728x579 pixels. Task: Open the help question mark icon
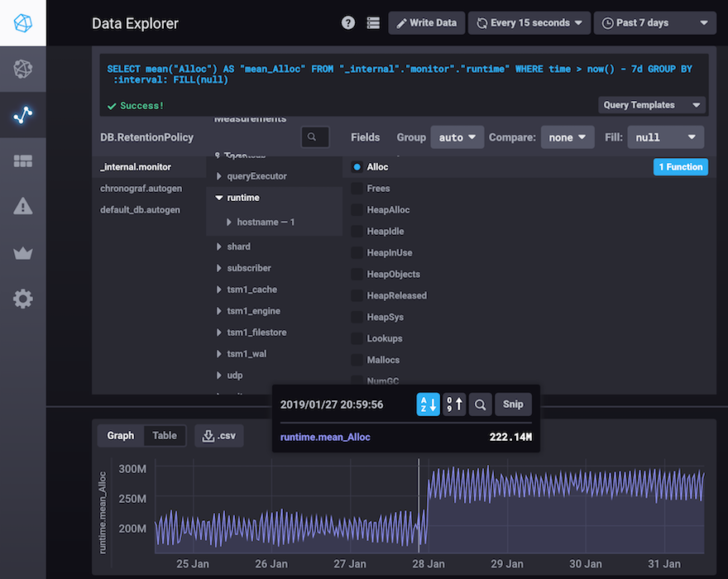(x=348, y=23)
